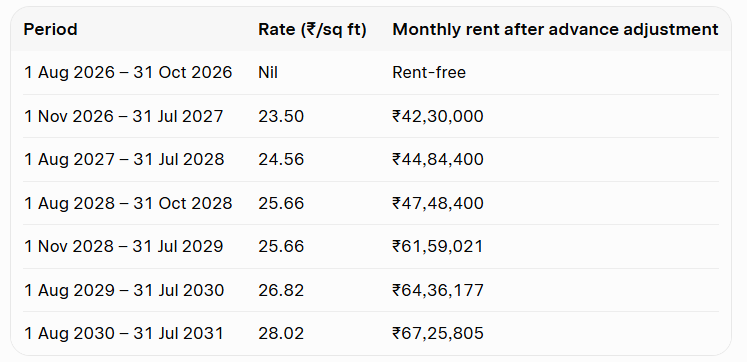The width and height of the screenshot is (747, 362).
Task: Click the ₹47,48,400 rent amount
Action: tap(438, 203)
